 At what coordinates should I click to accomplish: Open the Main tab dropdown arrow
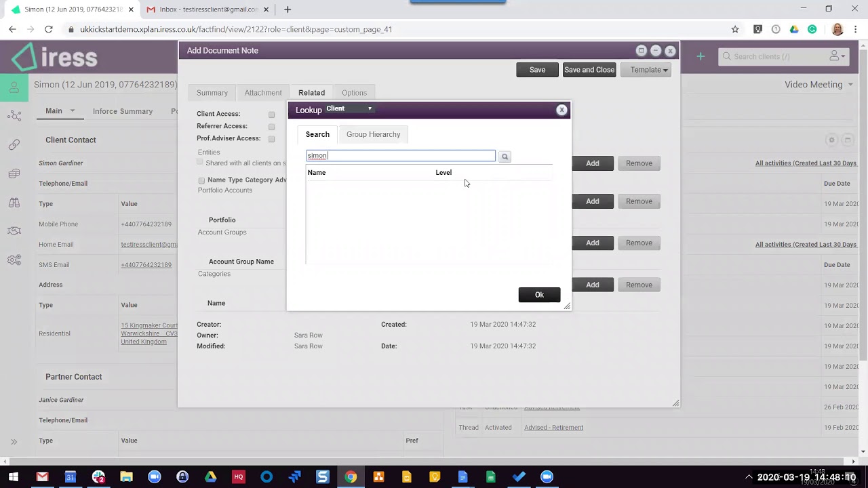73,111
